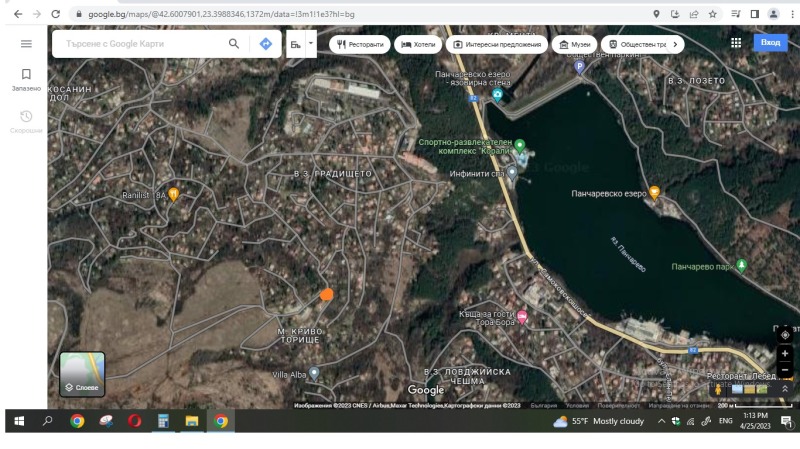
Task: Click the search magnifier icon
Action: tap(234, 44)
